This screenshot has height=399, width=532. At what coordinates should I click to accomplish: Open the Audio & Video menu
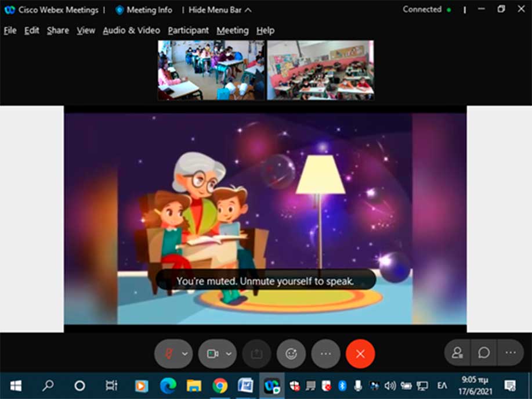[x=131, y=31]
